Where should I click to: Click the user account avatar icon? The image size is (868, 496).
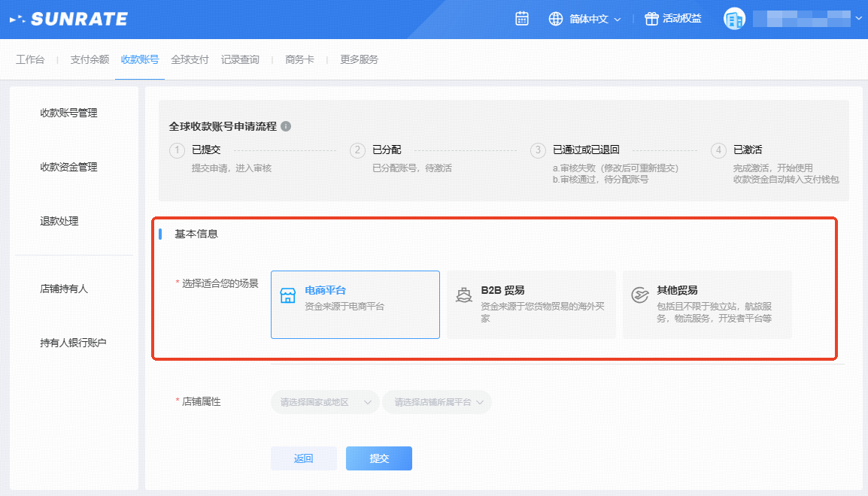(733, 20)
